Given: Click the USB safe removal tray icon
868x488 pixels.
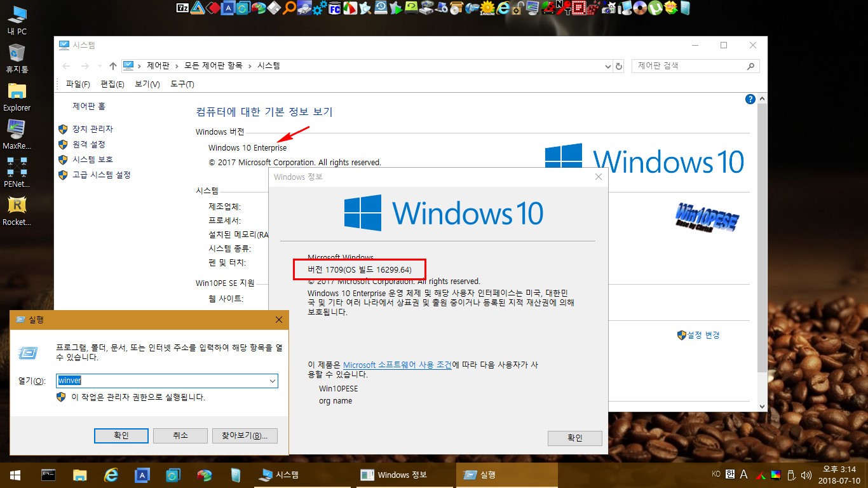Looking at the screenshot, I should tap(791, 475).
